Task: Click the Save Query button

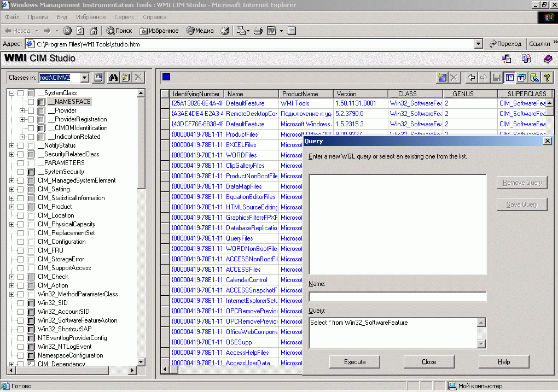Action: [522, 204]
